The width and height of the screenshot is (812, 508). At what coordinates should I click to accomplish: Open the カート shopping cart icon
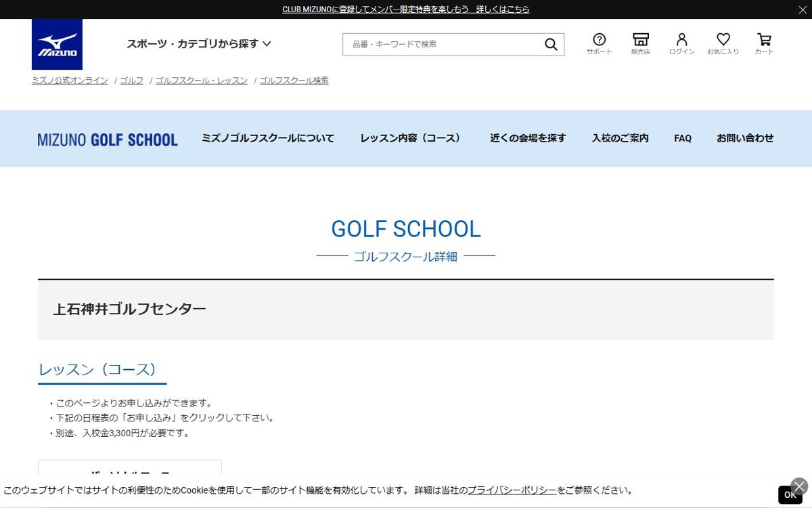(764, 43)
